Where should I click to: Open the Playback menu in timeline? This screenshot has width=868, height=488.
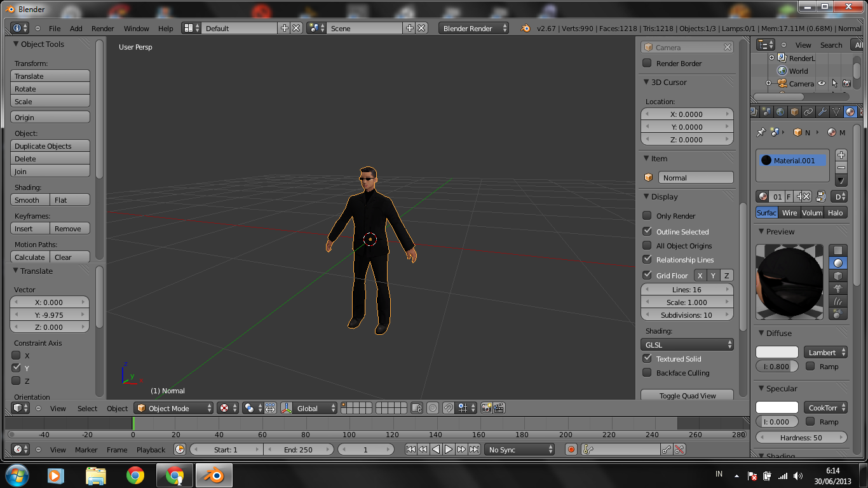pos(151,450)
